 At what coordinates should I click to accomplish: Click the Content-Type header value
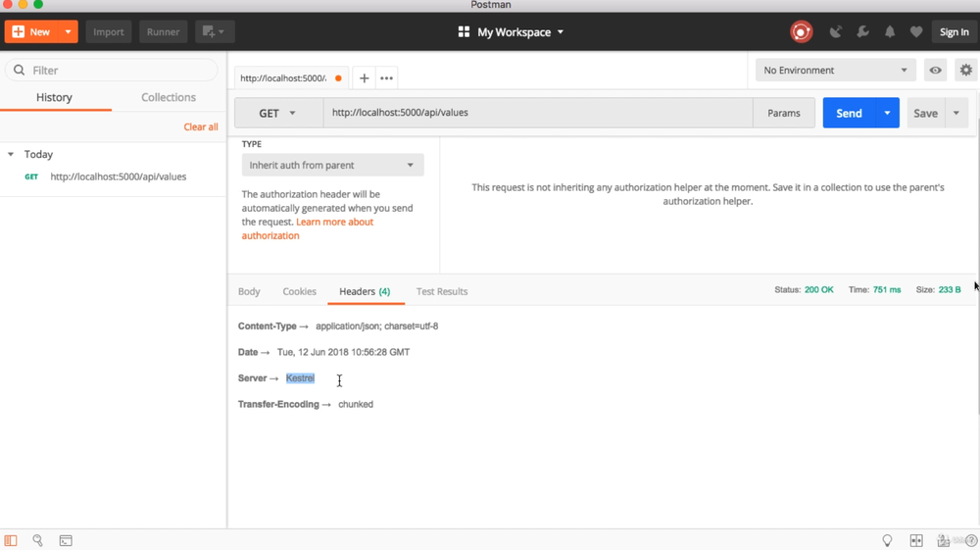click(x=377, y=326)
